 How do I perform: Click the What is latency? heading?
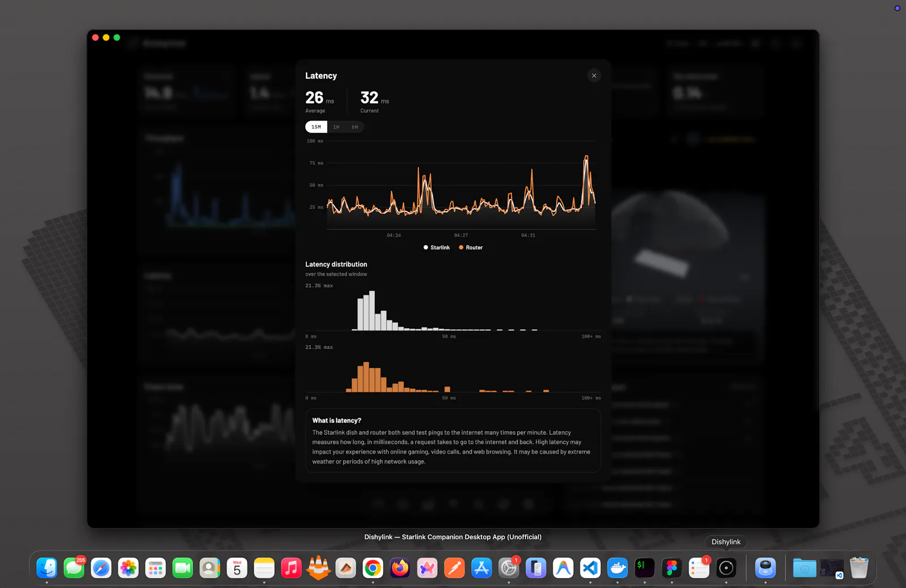tap(337, 420)
